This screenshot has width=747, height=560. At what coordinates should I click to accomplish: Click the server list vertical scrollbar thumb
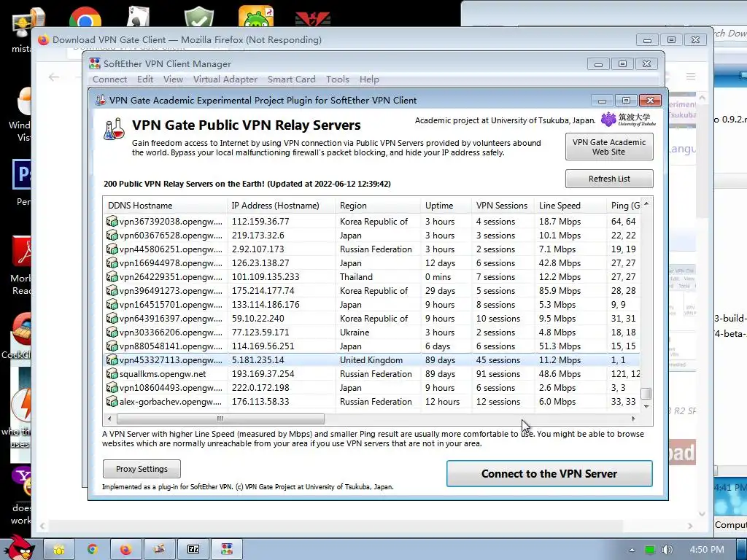tap(646, 394)
